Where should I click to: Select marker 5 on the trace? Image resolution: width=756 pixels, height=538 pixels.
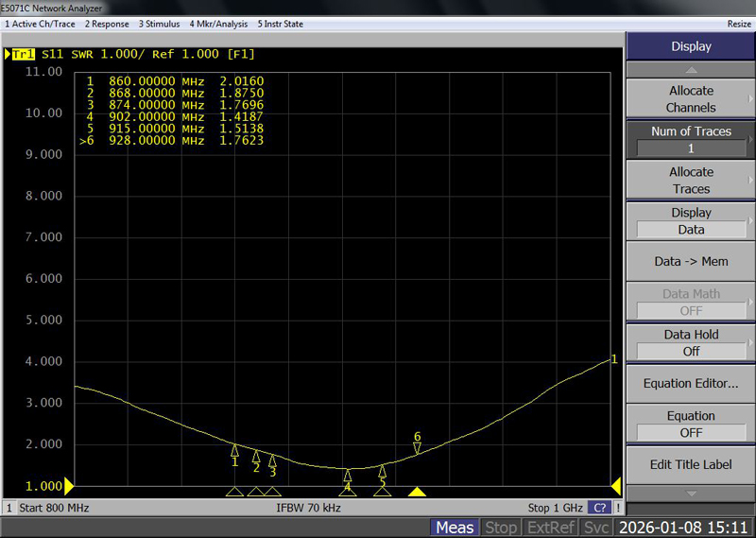pyautogui.click(x=383, y=471)
